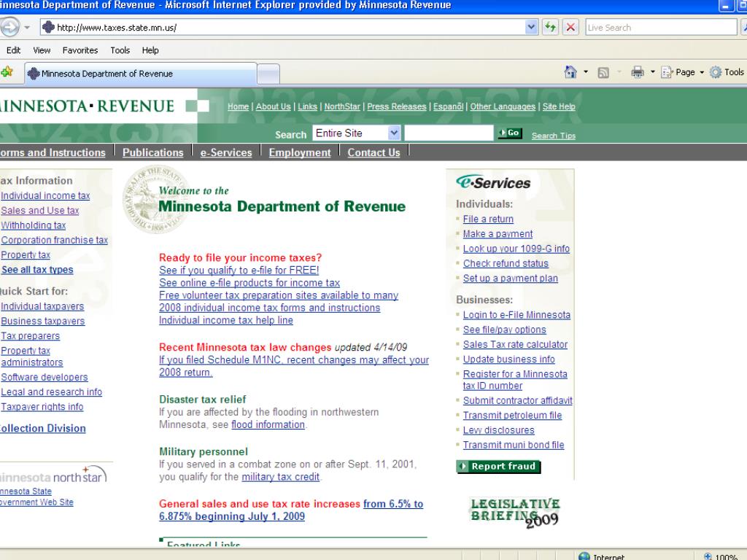
Task: Click the Home icon in command bar
Action: pos(570,72)
